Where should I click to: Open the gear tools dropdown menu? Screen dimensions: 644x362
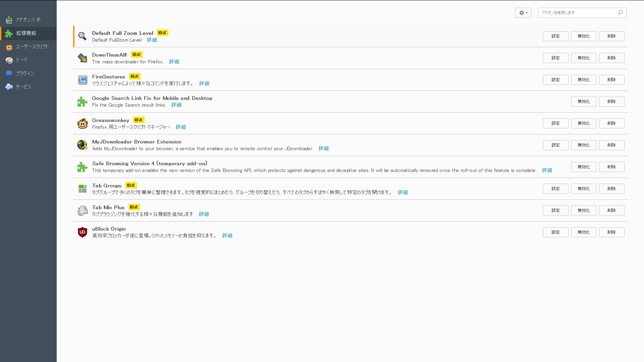tap(523, 13)
